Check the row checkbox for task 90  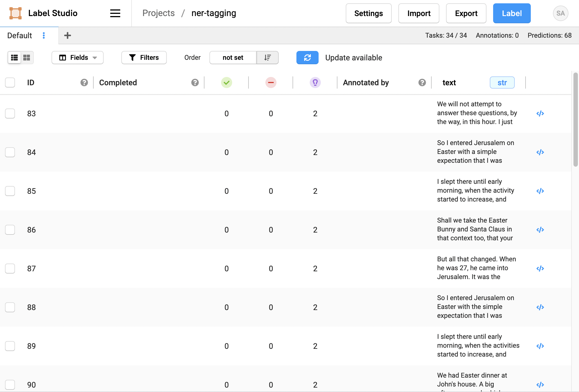click(x=10, y=385)
